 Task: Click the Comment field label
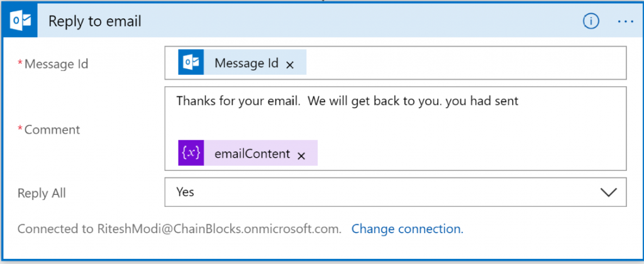(52, 129)
